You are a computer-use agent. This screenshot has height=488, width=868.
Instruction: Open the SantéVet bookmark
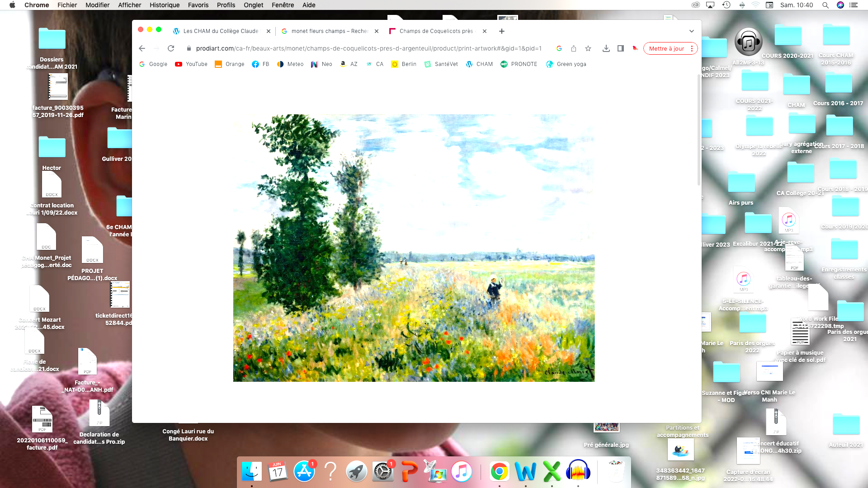click(441, 64)
